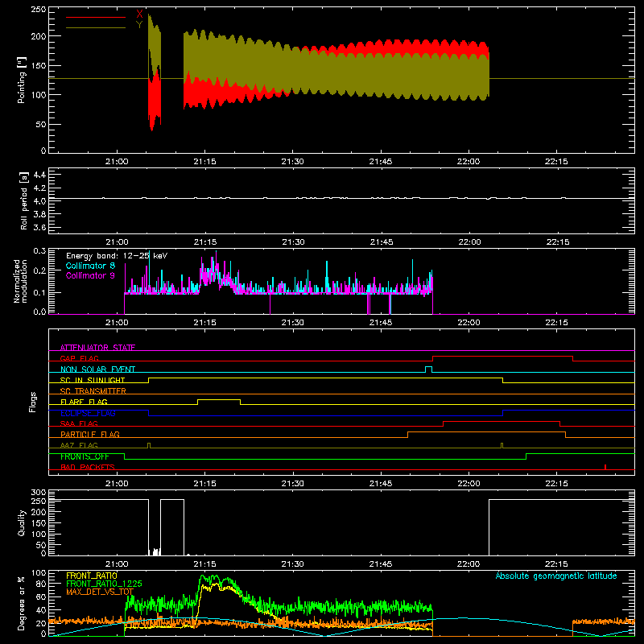The height and width of the screenshot is (644, 644).
Task: Click 21:45 under the modulation plot
Action: coord(381,323)
